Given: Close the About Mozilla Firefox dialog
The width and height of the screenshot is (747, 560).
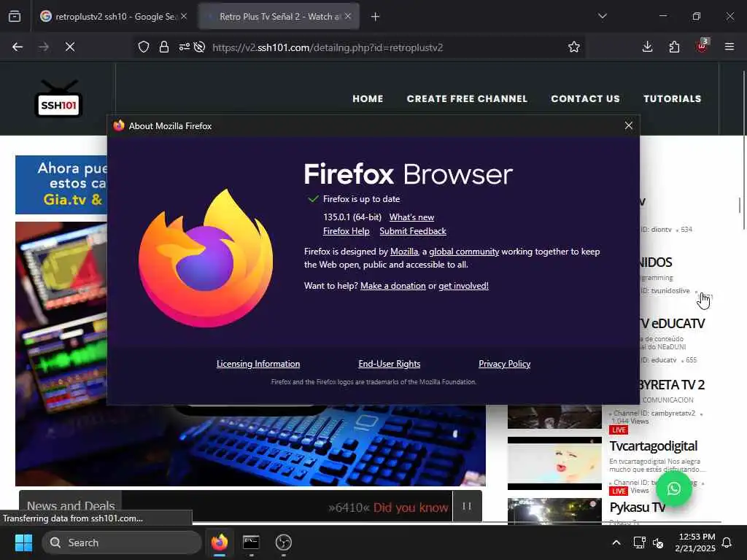Looking at the screenshot, I should tap(628, 125).
